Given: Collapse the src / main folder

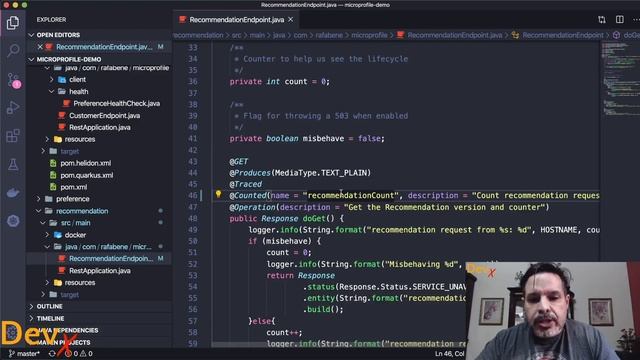Looking at the screenshot, I should (75, 223).
